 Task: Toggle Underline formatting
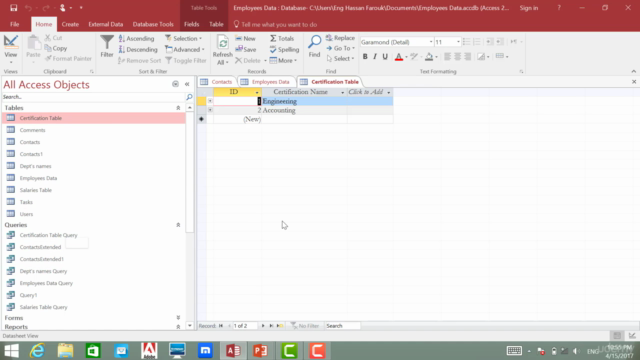tap(385, 57)
